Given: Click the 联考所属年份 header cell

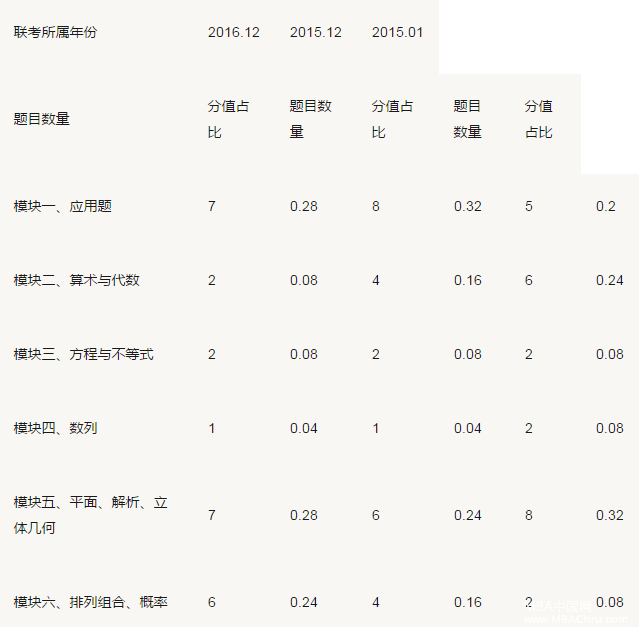Looking at the screenshot, I should tap(56, 32).
